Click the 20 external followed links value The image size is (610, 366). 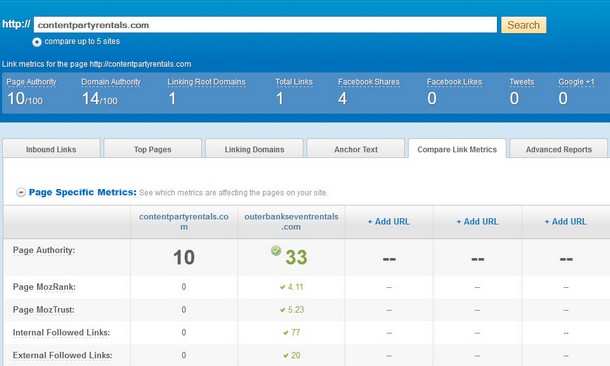pyautogui.click(x=296, y=355)
